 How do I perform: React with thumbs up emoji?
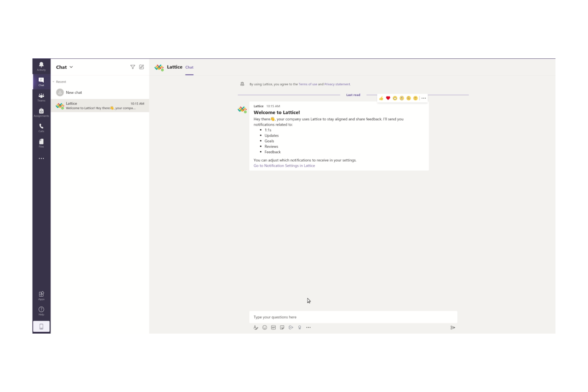[381, 98]
